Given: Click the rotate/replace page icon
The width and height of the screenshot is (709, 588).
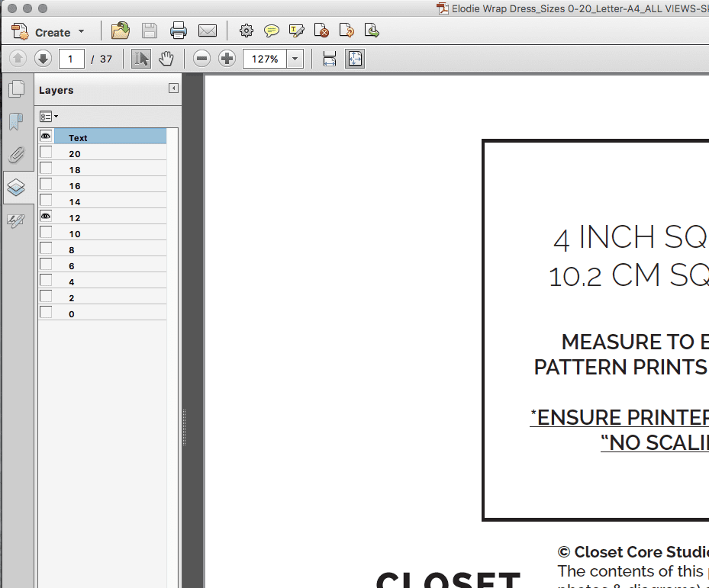Looking at the screenshot, I should point(346,31).
